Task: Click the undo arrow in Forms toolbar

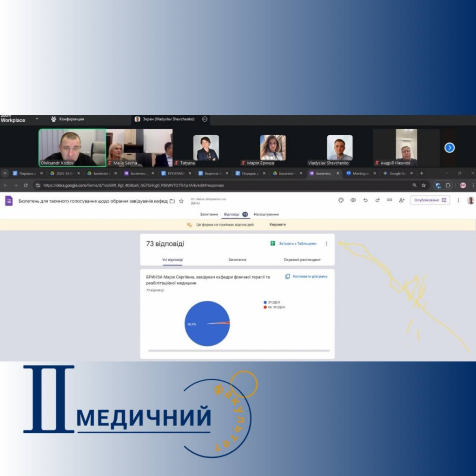Action: tap(365, 200)
